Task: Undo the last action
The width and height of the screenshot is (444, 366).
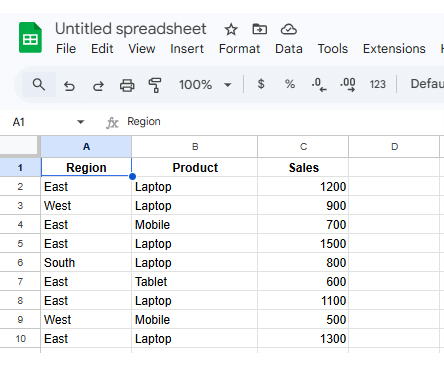Action: [69, 86]
